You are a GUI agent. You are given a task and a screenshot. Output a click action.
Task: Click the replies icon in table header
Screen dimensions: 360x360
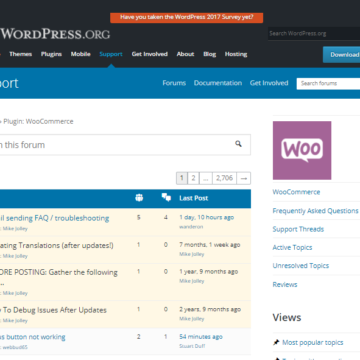click(x=166, y=197)
